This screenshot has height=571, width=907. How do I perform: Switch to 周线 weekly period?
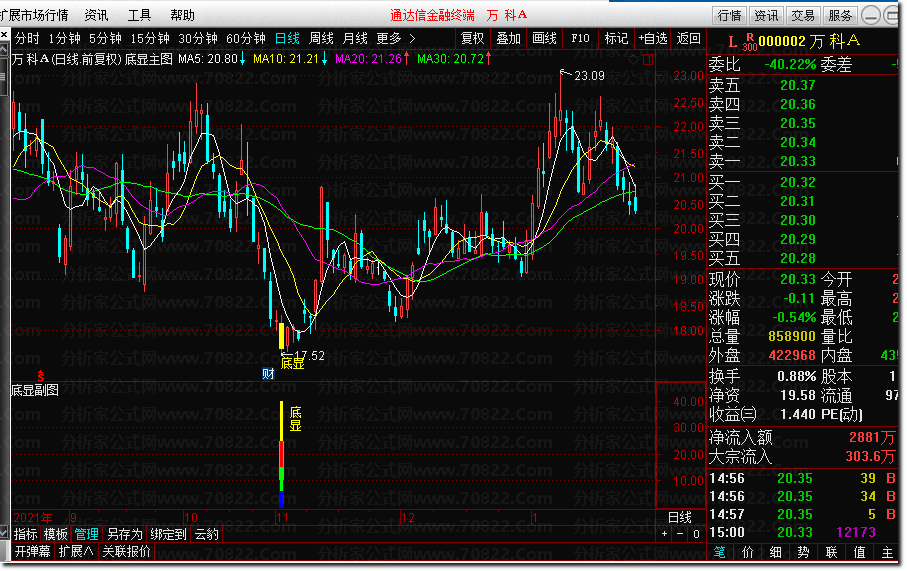(x=321, y=39)
